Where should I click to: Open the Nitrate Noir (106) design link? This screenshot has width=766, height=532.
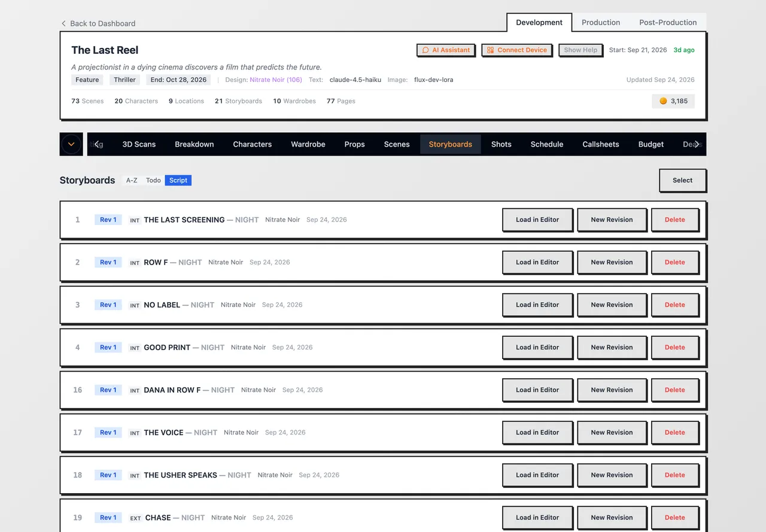(x=276, y=80)
